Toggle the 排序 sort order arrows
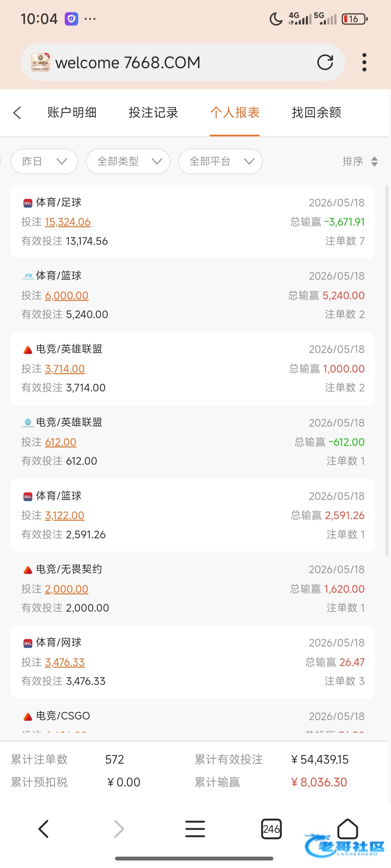Viewport: 391px width, 868px height. click(374, 161)
